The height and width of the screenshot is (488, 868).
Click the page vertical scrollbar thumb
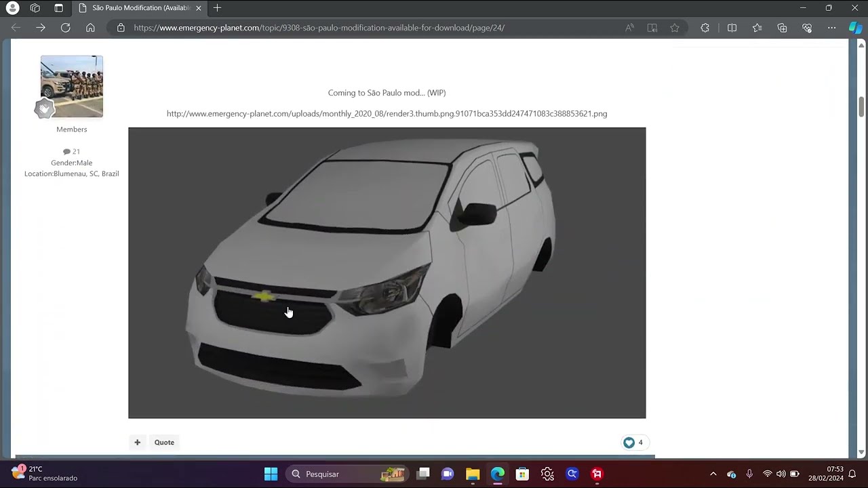tap(862, 106)
